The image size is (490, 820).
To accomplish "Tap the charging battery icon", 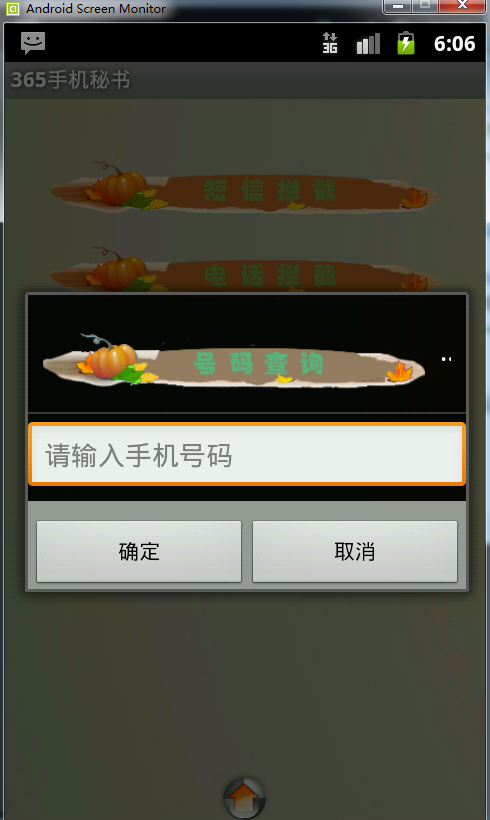I will point(406,43).
